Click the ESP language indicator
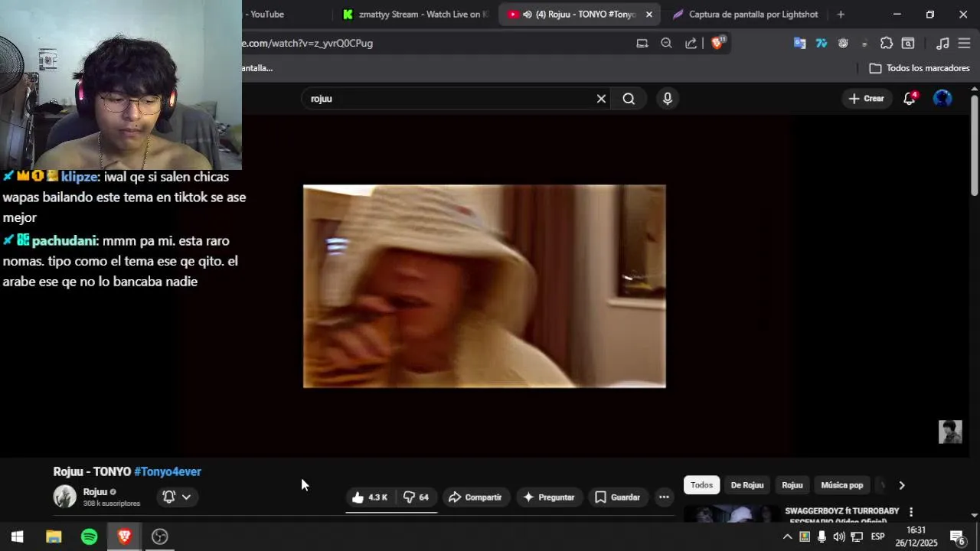Screen dimensions: 980x551 point(877,536)
